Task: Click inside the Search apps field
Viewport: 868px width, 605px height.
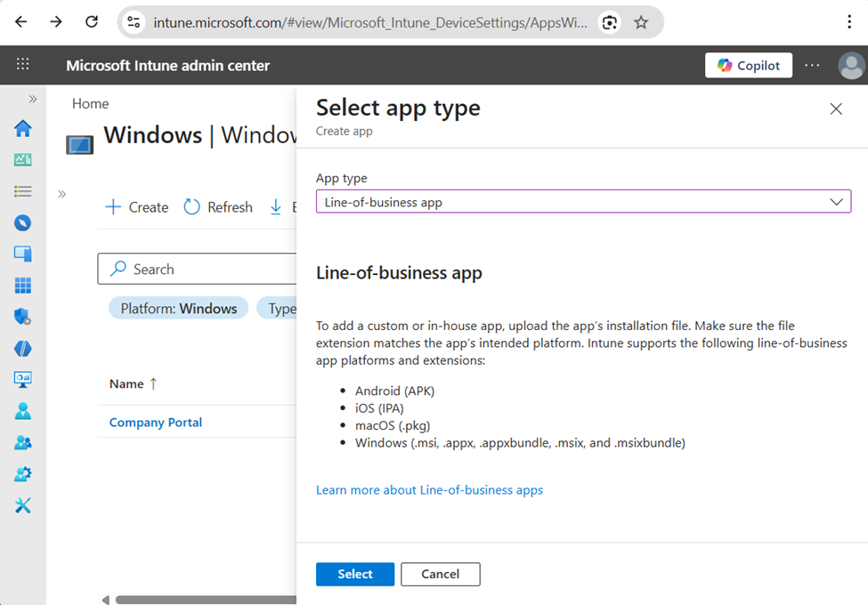Action: point(196,269)
